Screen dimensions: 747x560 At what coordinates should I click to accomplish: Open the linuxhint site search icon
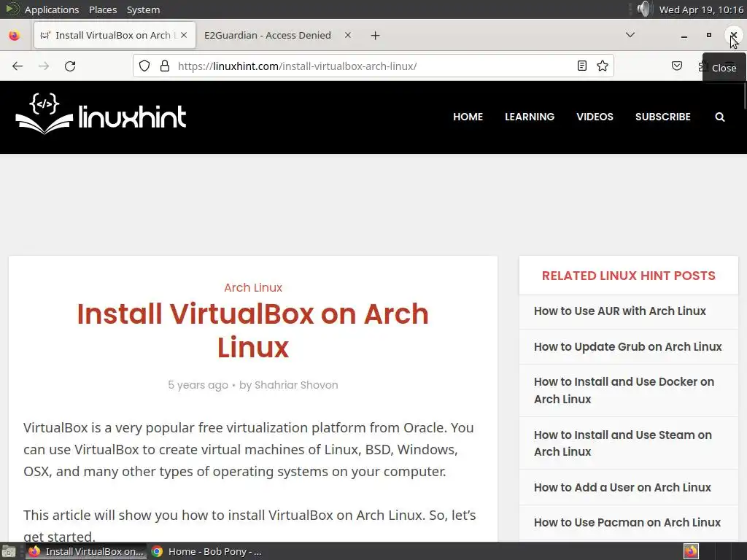coord(720,117)
